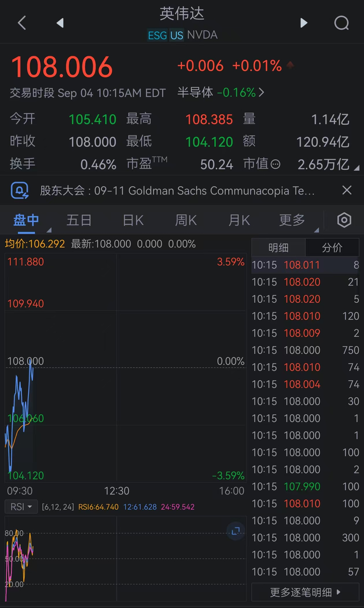Select trade row with volume 300
364x608 pixels.
305,537
